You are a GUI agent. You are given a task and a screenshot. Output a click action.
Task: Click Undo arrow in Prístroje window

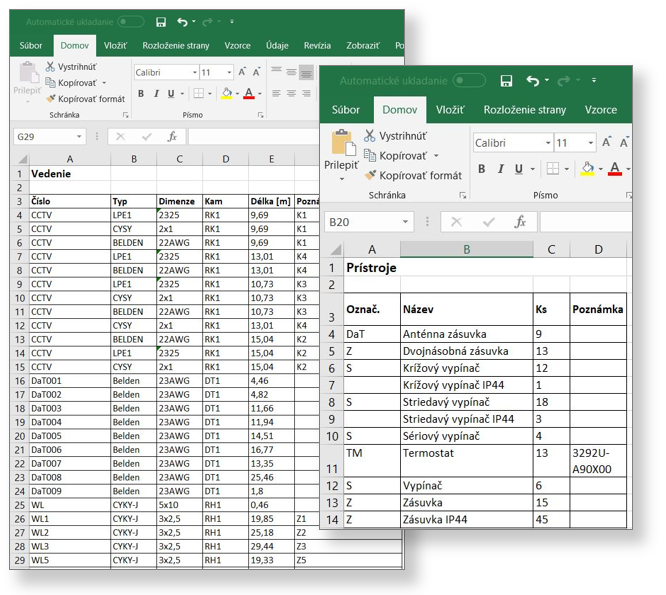pos(532,80)
